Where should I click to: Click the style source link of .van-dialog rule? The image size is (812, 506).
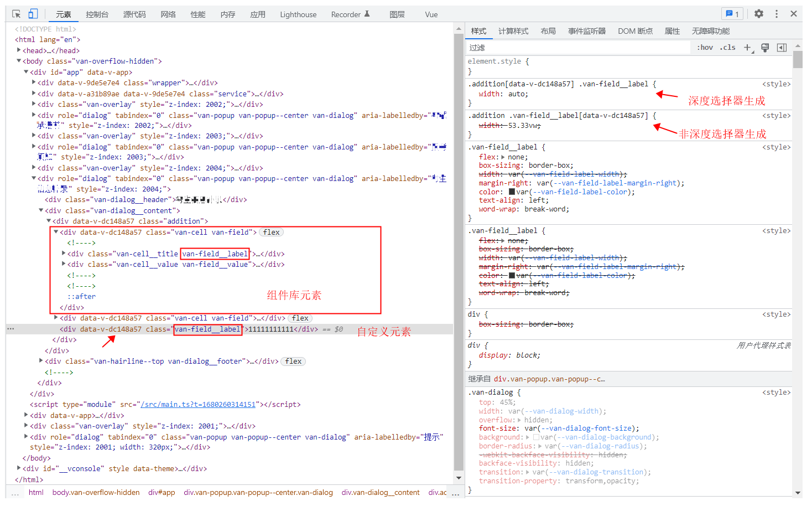[x=777, y=393]
